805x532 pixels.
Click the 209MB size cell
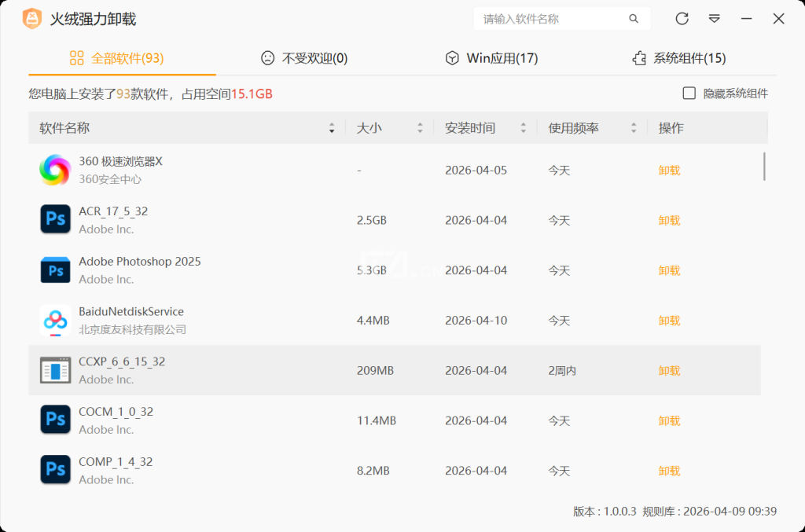point(375,371)
